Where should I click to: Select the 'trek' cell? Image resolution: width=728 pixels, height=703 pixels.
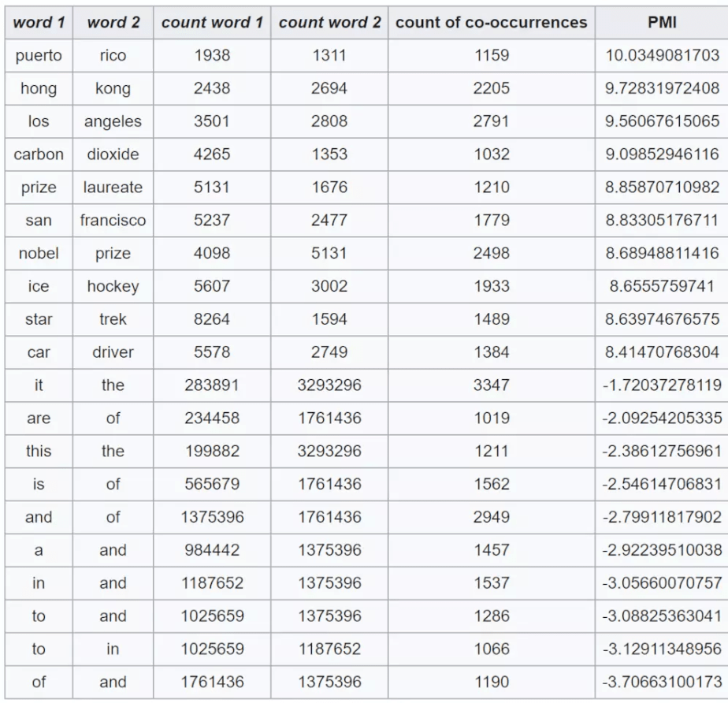pyautogui.click(x=113, y=319)
